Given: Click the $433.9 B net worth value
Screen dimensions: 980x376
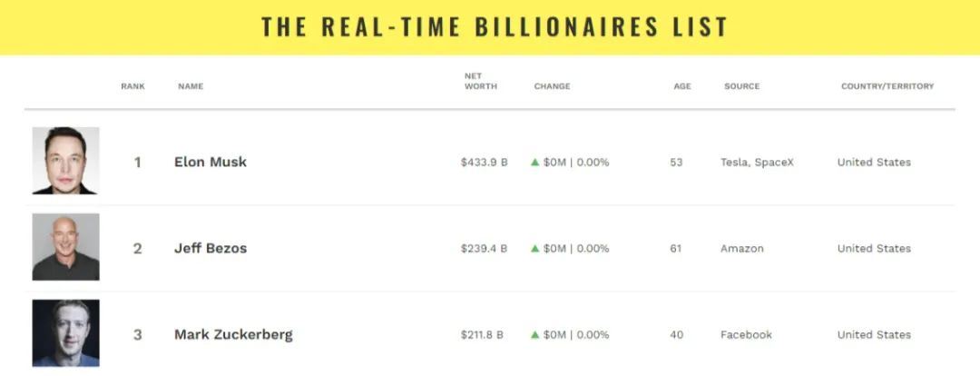Looking at the screenshot, I should point(485,163).
